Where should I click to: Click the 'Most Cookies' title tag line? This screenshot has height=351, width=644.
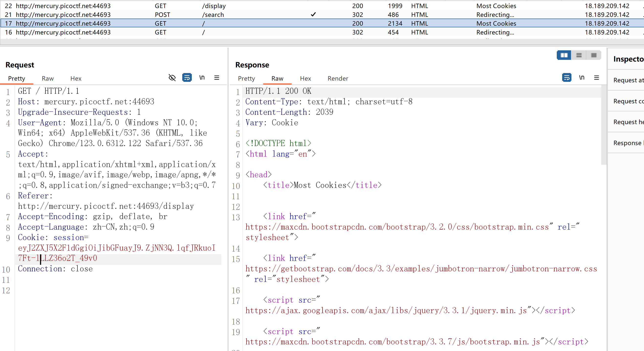322,185
